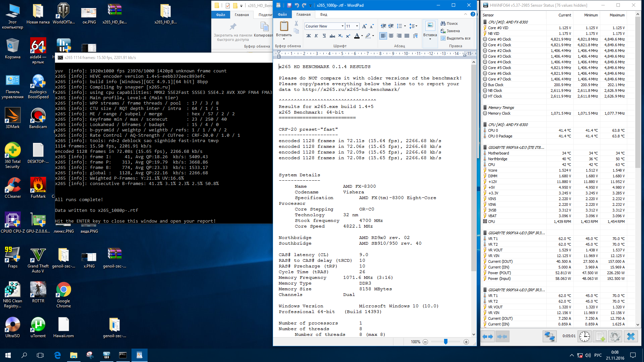Switch to the Вид ribbon tab

[x=323, y=14]
